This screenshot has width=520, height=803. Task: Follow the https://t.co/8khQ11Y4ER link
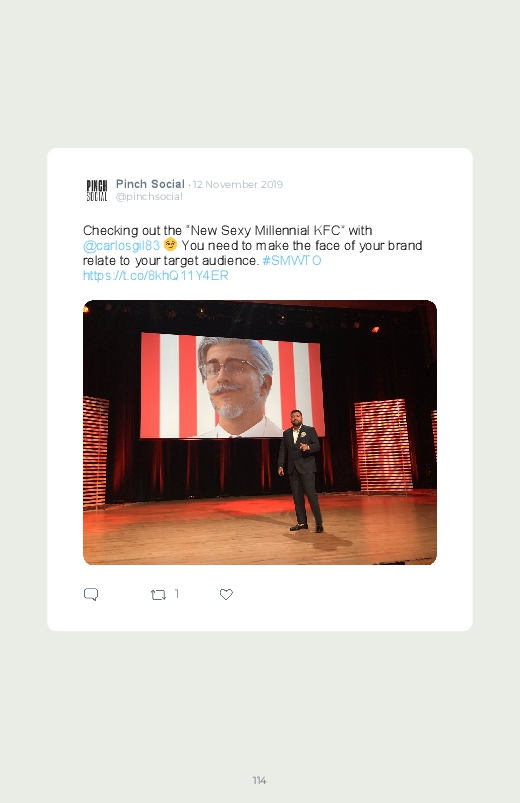[156, 276]
